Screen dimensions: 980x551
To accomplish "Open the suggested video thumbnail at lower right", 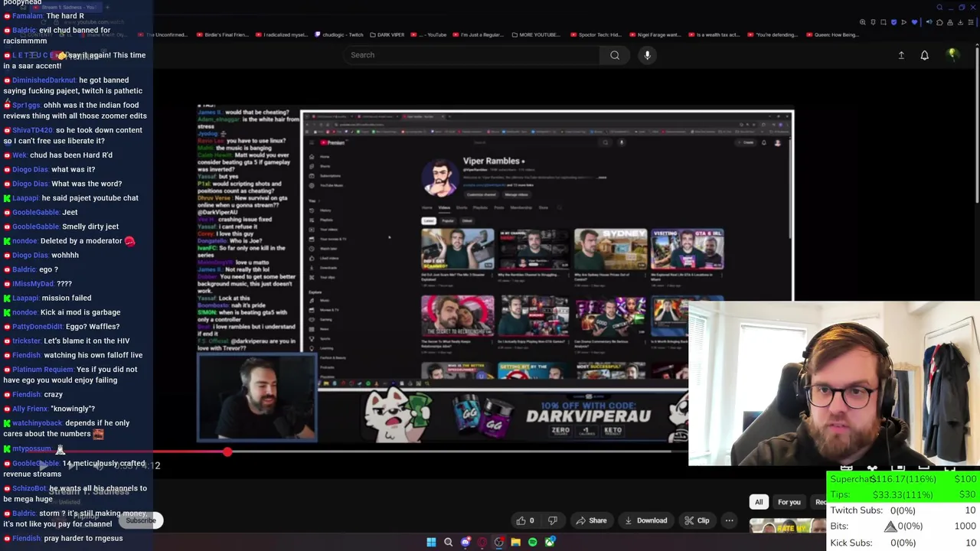I will [x=787, y=527].
